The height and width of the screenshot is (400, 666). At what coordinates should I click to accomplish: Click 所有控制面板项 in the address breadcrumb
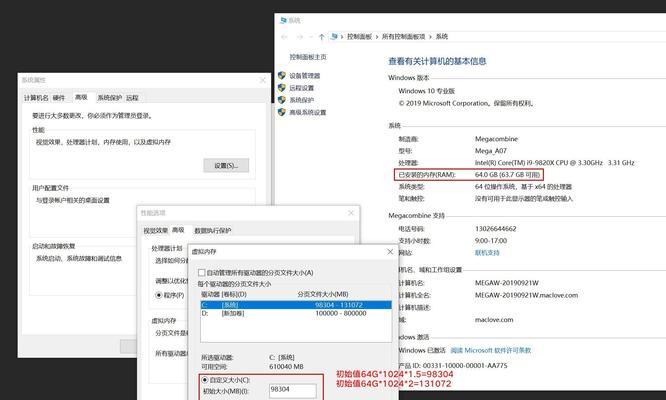tap(404, 37)
